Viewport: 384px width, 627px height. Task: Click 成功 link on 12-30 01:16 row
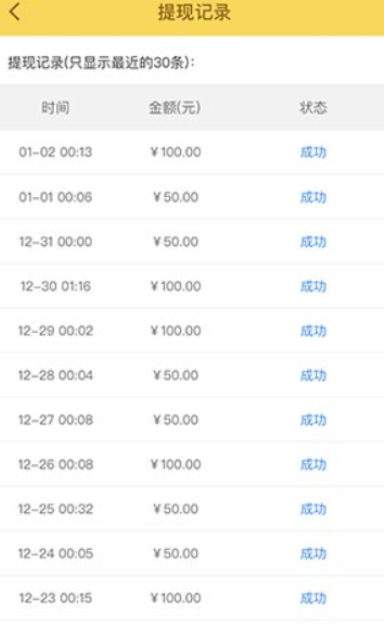pos(313,286)
